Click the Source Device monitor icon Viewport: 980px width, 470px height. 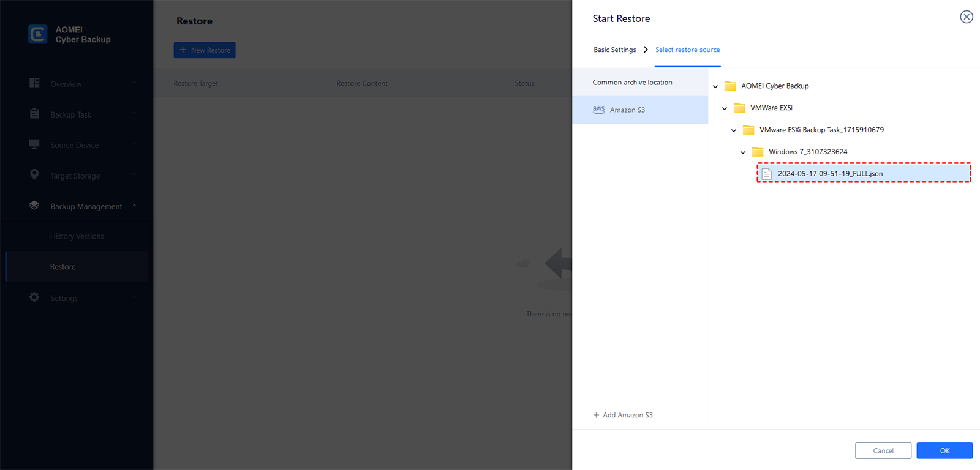tap(34, 144)
